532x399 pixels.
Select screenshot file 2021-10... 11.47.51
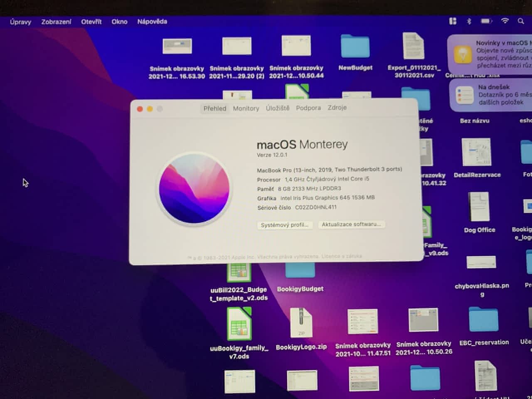363,321
